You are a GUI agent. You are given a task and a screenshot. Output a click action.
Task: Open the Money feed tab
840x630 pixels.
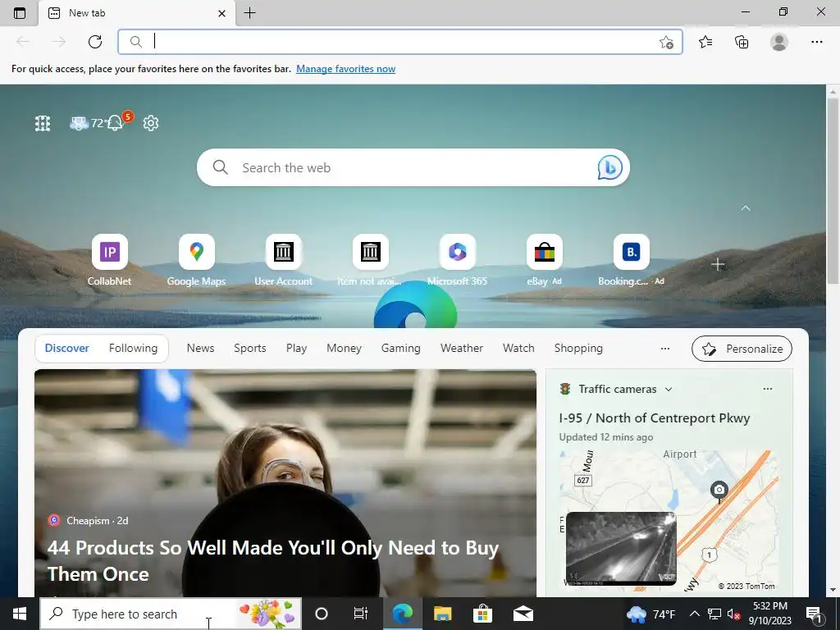click(344, 348)
